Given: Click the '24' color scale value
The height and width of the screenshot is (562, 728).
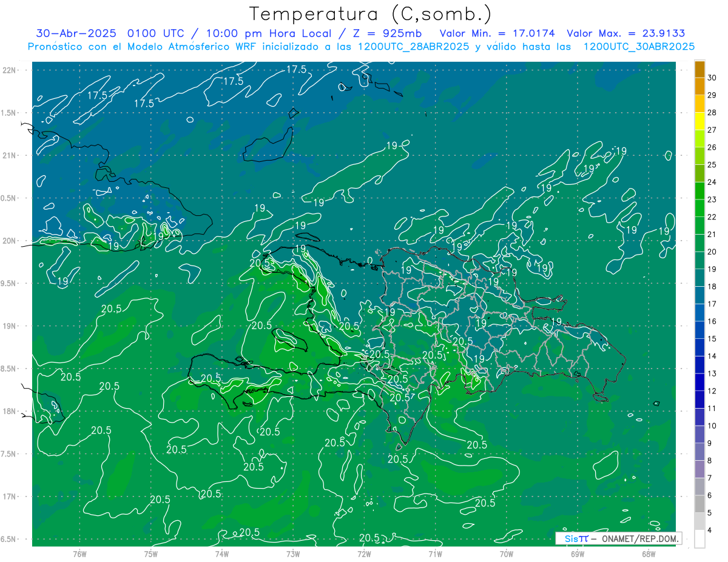Looking at the screenshot, I should point(713,182).
